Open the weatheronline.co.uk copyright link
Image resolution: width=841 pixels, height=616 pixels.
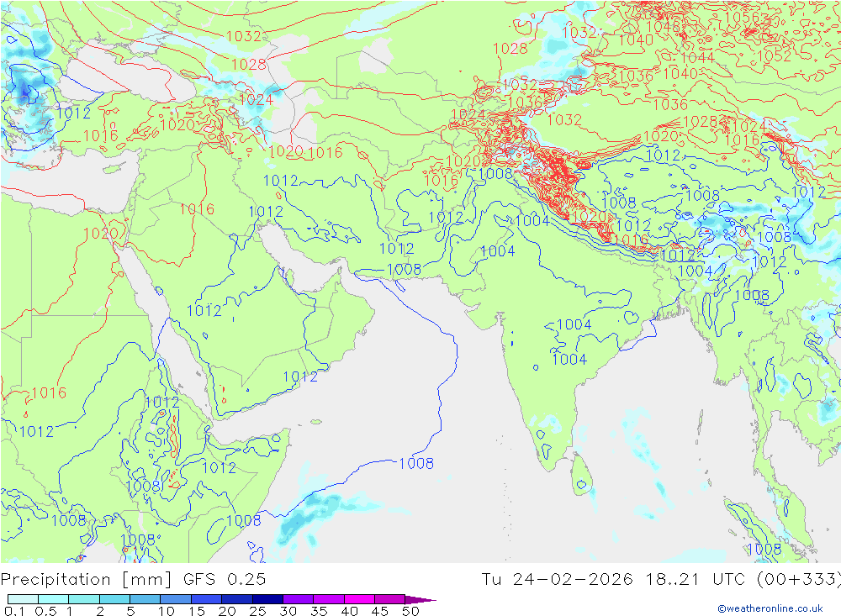[770, 608]
